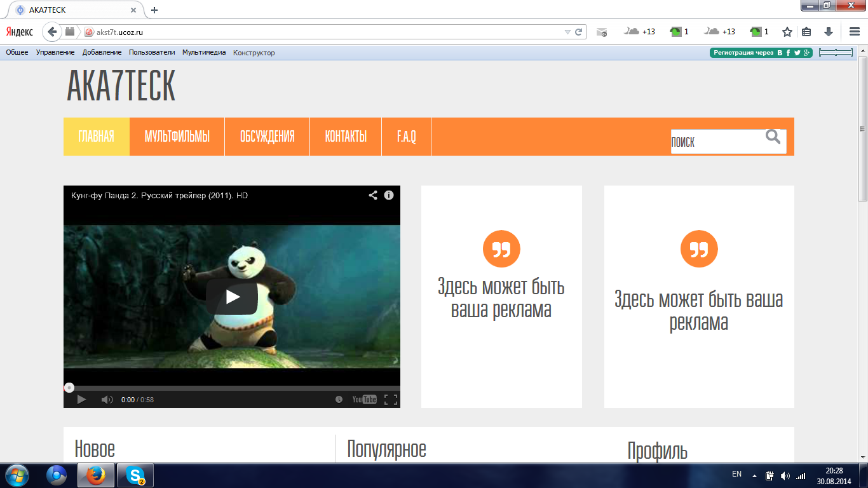Go to ГЛАВНАЯ navigation tab

[97, 137]
